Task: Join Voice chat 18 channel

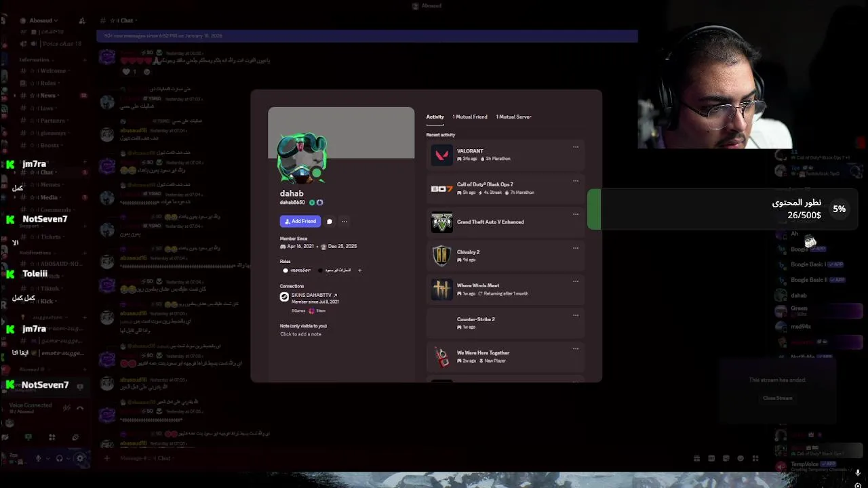Action: 51,43
